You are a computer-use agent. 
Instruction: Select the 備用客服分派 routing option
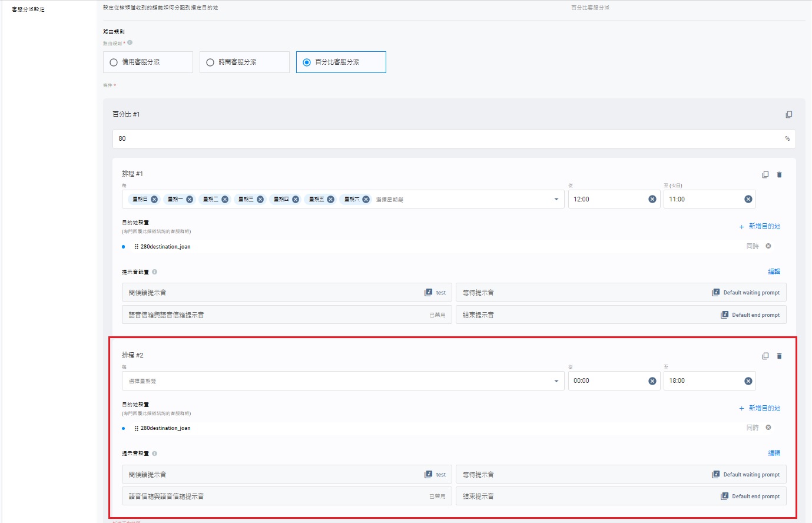[x=148, y=62]
